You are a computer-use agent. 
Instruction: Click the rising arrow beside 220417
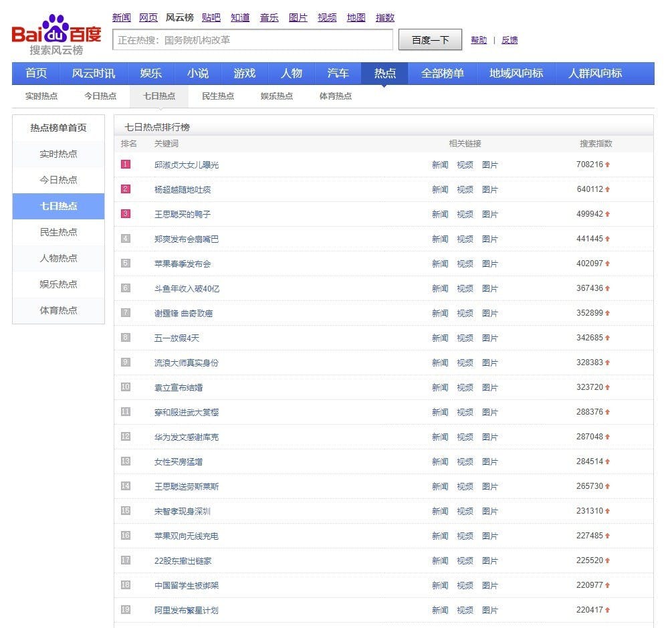point(607,610)
